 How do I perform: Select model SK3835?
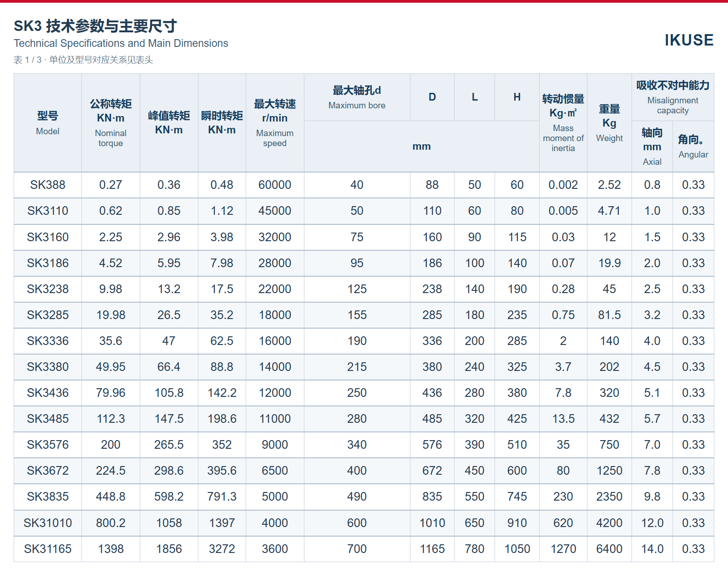48,497
